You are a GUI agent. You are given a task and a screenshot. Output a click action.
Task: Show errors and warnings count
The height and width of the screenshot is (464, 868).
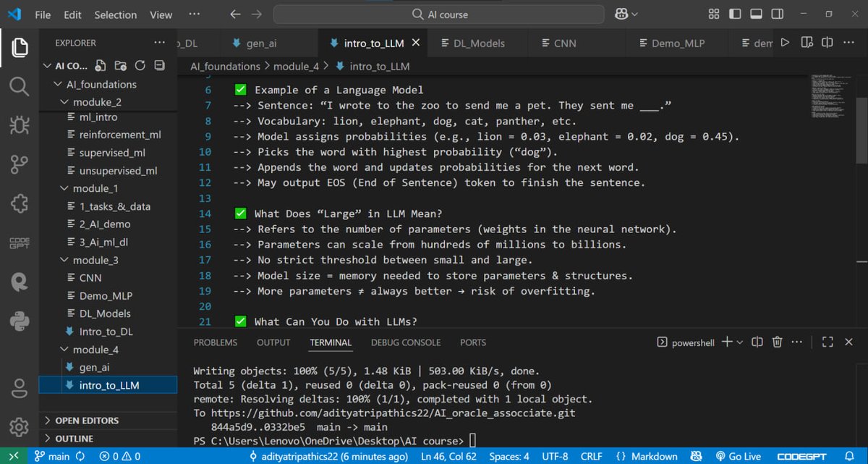coord(120,456)
